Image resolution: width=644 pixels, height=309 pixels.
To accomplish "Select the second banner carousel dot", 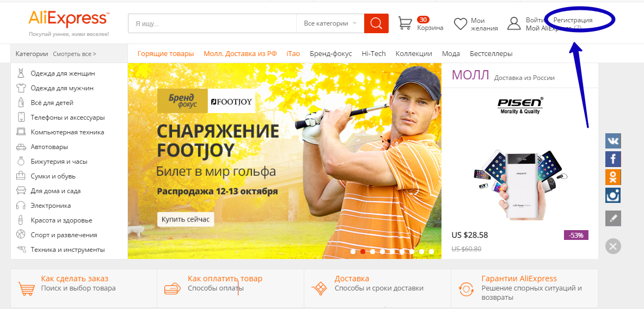I will 363,251.
